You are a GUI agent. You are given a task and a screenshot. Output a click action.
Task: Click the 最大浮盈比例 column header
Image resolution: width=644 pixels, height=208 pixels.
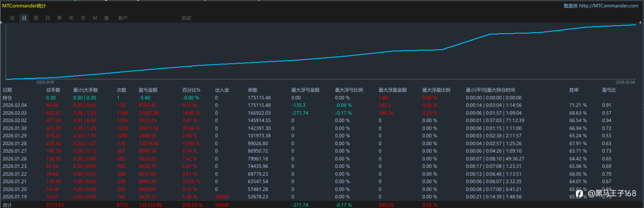coord(436,90)
